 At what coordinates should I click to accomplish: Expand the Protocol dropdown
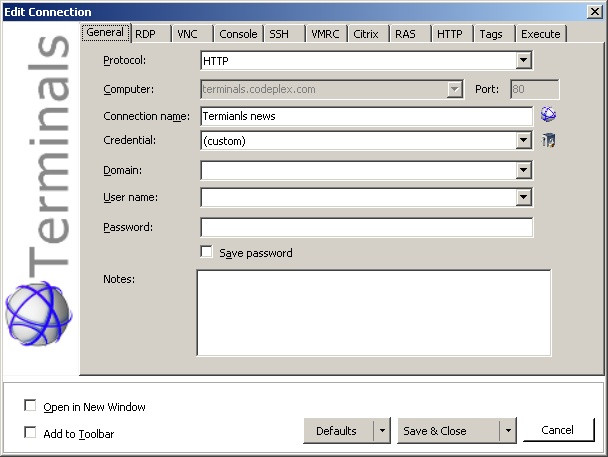(x=523, y=60)
